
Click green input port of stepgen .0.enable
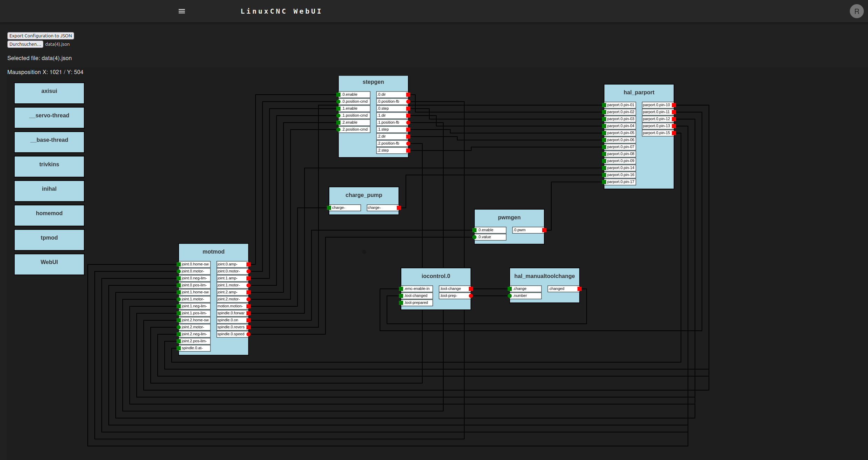(x=338, y=95)
